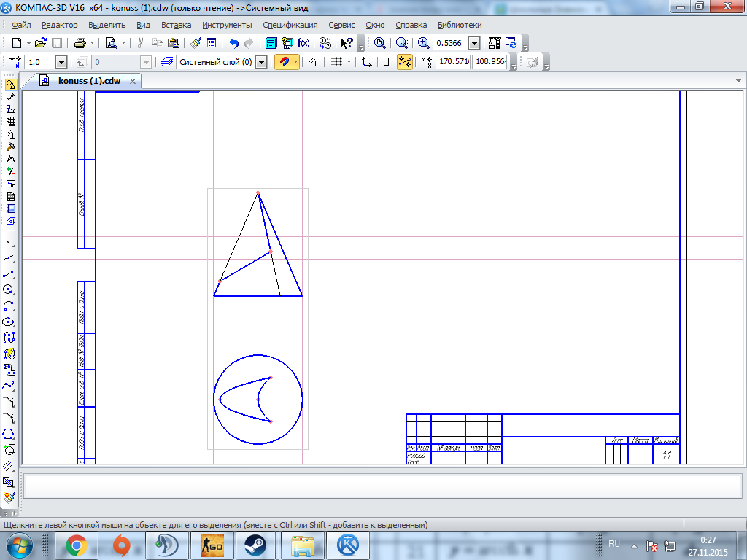Select the Hatch fill tool
The image size is (747, 560).
pos(9,482)
